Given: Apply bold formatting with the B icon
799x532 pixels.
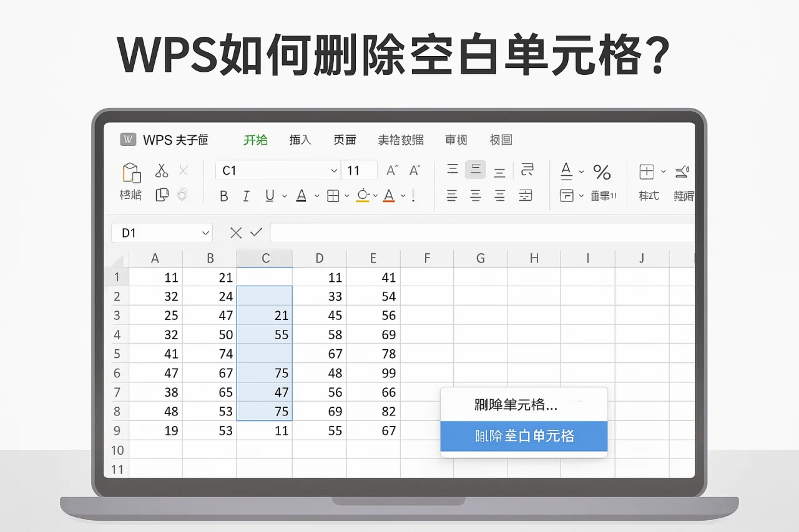Looking at the screenshot, I should (223, 195).
